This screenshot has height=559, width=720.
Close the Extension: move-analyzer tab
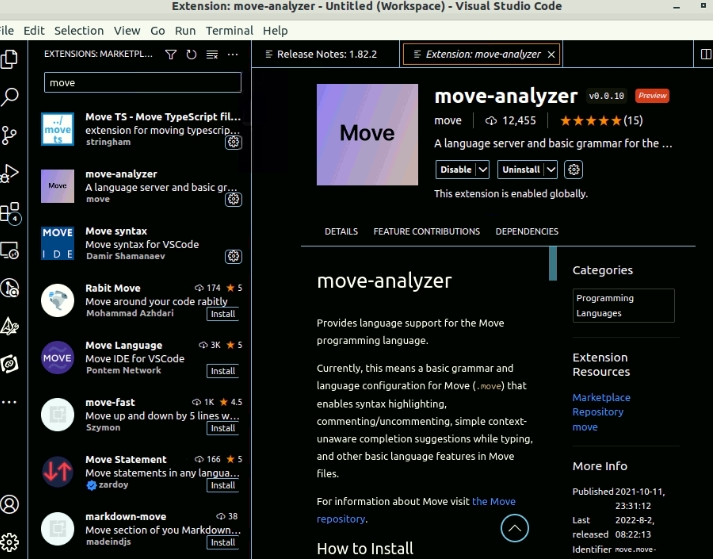[551, 55]
